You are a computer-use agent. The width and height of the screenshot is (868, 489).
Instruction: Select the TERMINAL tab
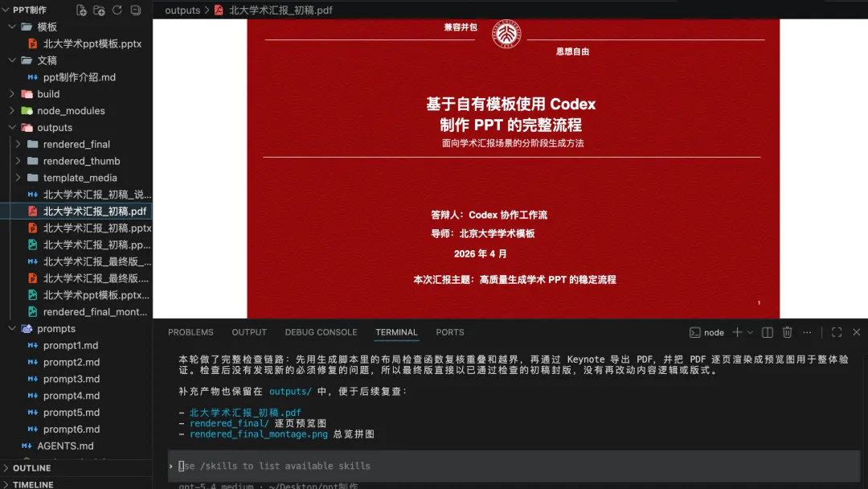(x=396, y=332)
